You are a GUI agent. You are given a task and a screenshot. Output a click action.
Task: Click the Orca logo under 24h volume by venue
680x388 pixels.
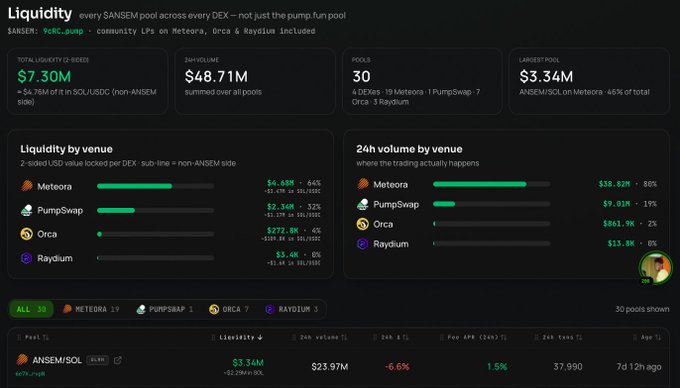pyautogui.click(x=363, y=224)
